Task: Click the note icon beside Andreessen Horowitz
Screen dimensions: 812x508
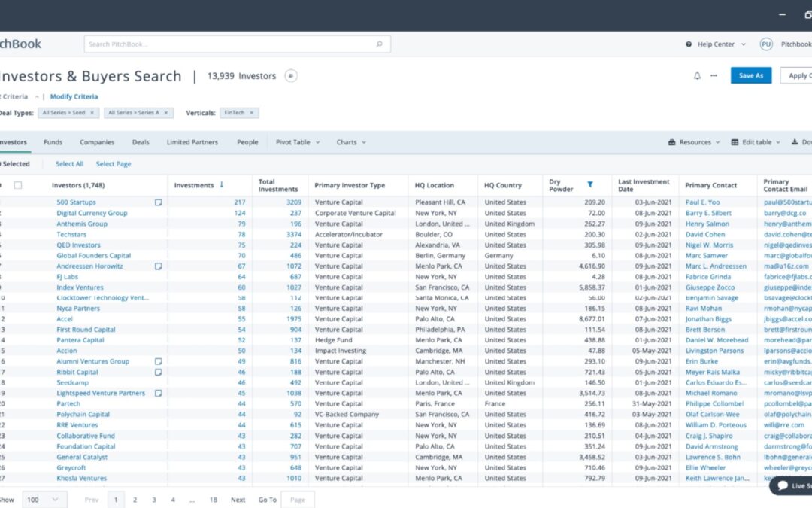Action: click(159, 266)
